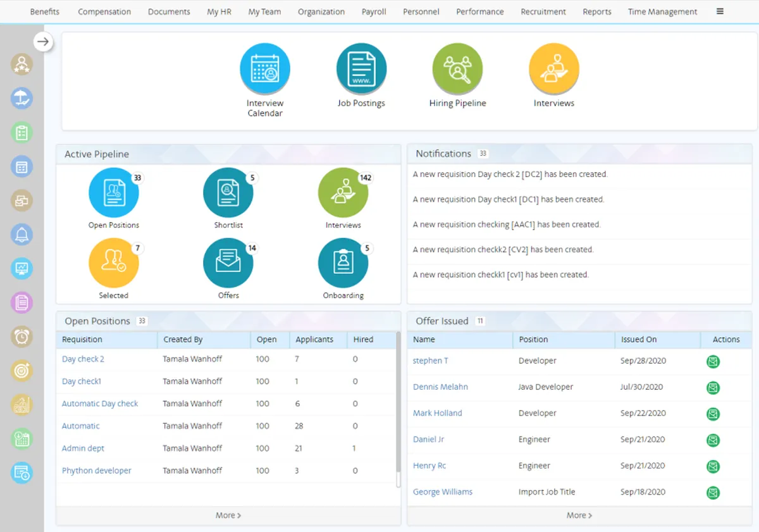Click the Open Positions table scrollbar
This screenshot has height=532, width=759.
pos(398,409)
